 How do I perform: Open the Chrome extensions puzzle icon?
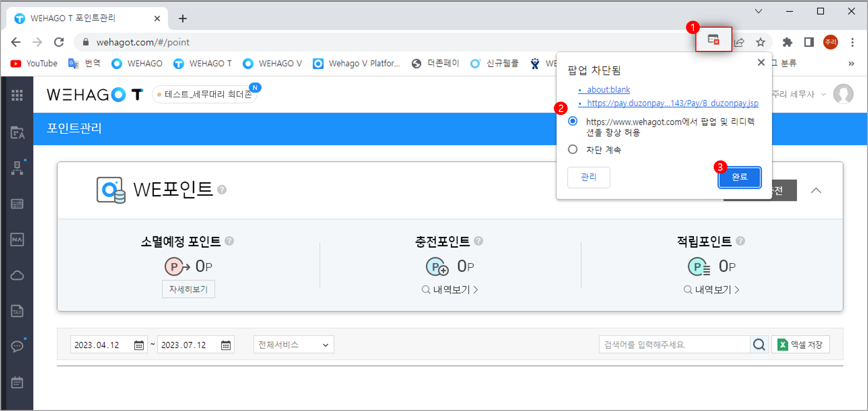point(787,42)
